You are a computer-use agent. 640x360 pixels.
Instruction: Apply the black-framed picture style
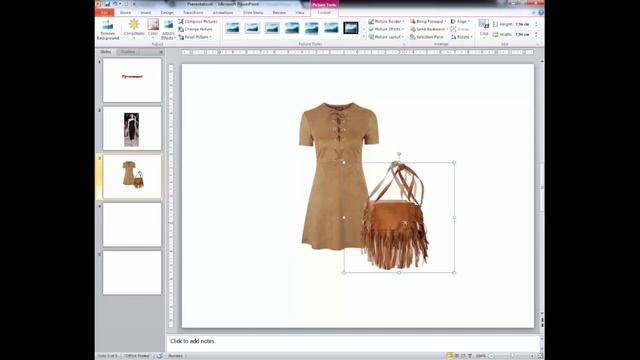(351, 28)
